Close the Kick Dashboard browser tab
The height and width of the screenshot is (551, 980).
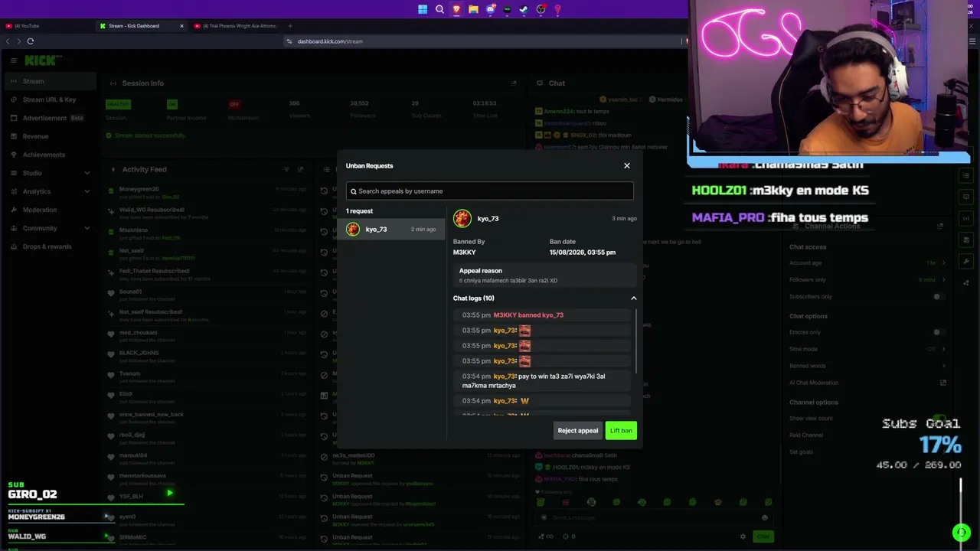(181, 26)
